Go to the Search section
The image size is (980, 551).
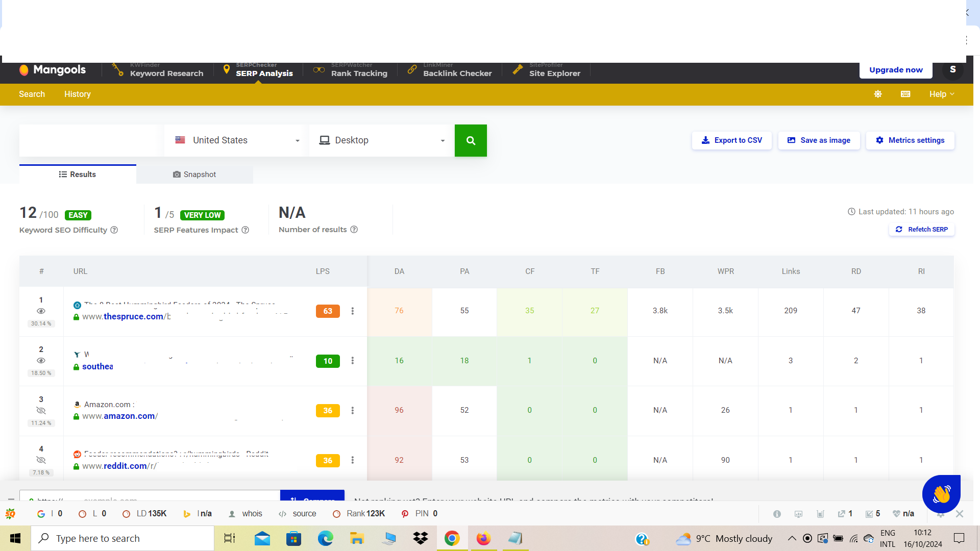click(32, 94)
